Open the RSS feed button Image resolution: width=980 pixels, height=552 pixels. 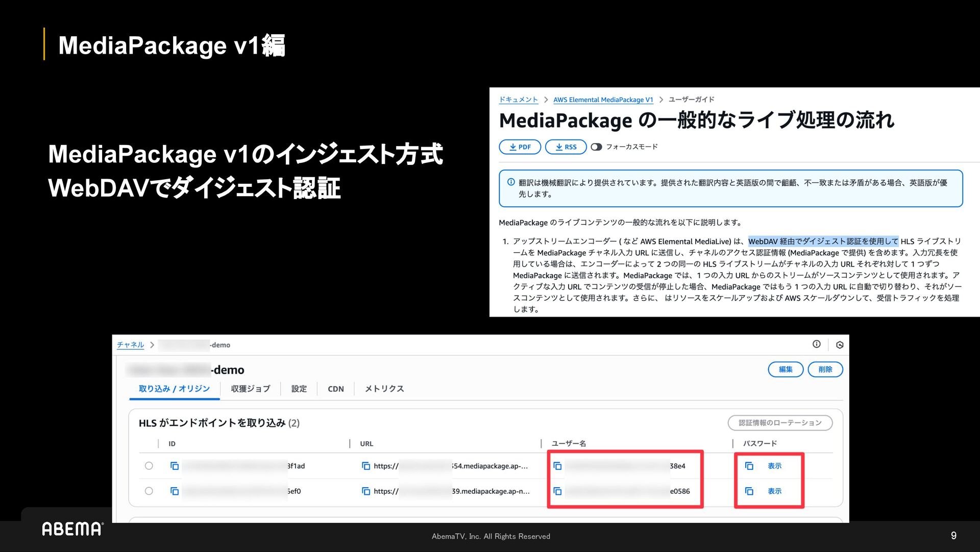click(566, 147)
